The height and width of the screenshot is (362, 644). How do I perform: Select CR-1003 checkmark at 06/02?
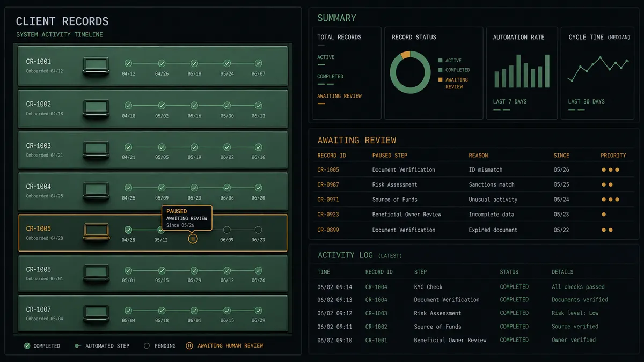pyautogui.click(x=227, y=147)
